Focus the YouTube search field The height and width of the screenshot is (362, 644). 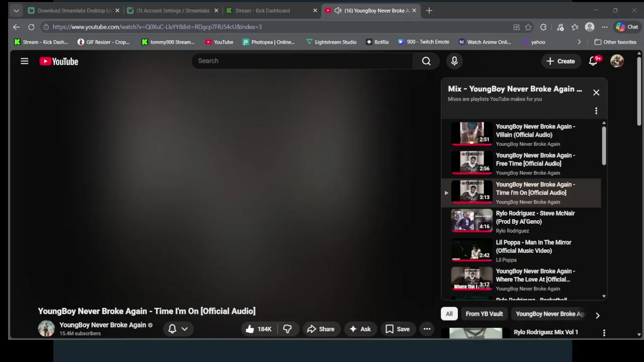click(x=302, y=61)
